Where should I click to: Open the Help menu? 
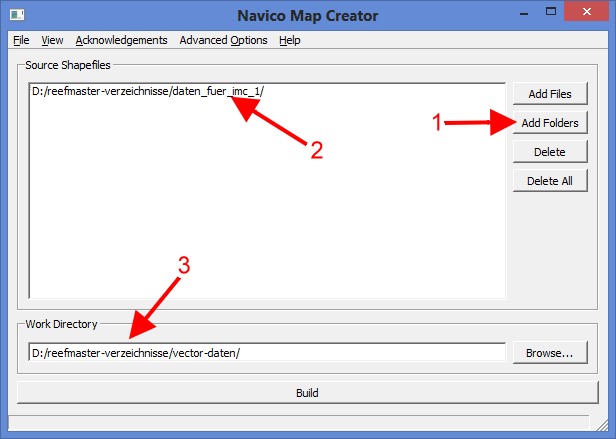coord(290,40)
